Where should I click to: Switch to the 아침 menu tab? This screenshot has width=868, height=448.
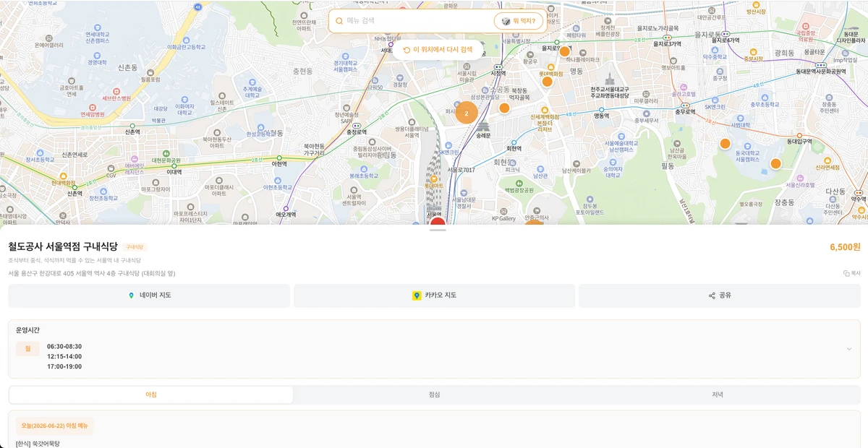tap(151, 395)
